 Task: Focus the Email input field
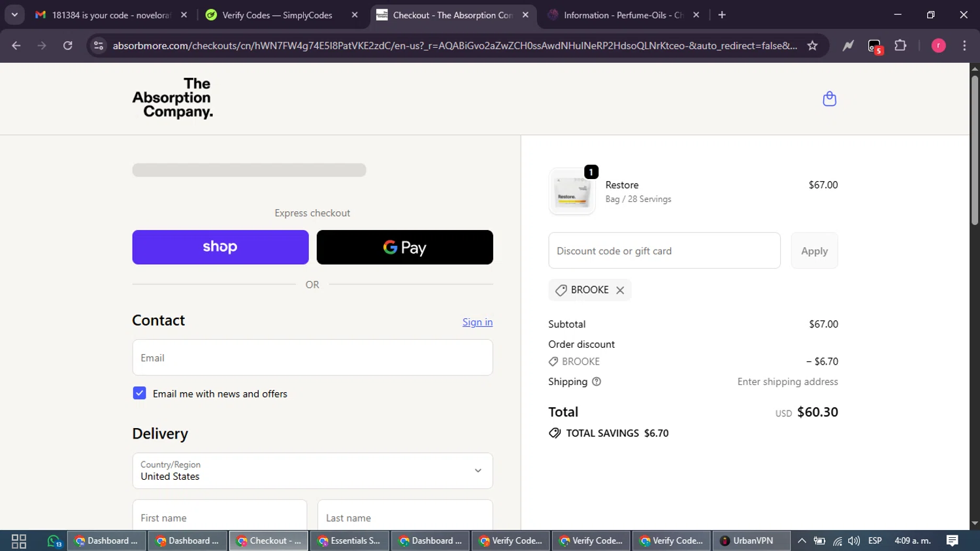click(x=312, y=358)
